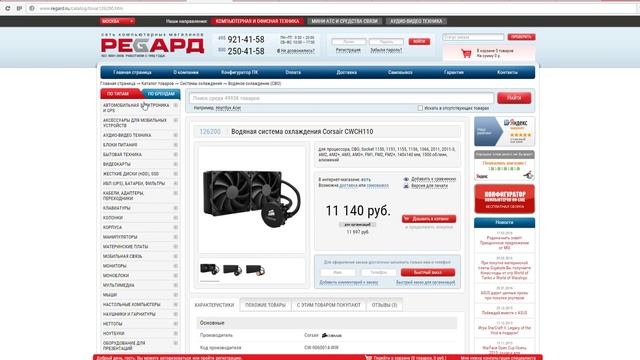Click inside the product search field
This screenshot has height=360, width=640.
click(x=341, y=98)
